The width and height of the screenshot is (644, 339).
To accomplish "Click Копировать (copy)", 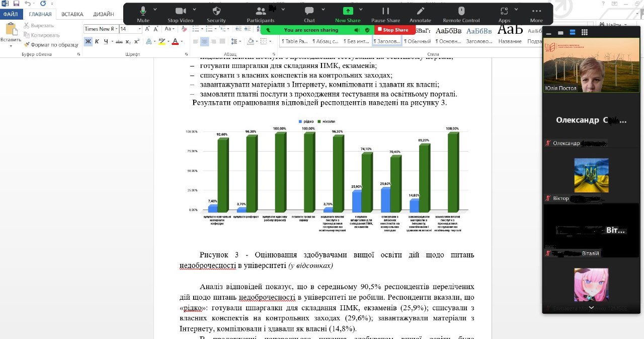I will pyautogui.click(x=41, y=35).
